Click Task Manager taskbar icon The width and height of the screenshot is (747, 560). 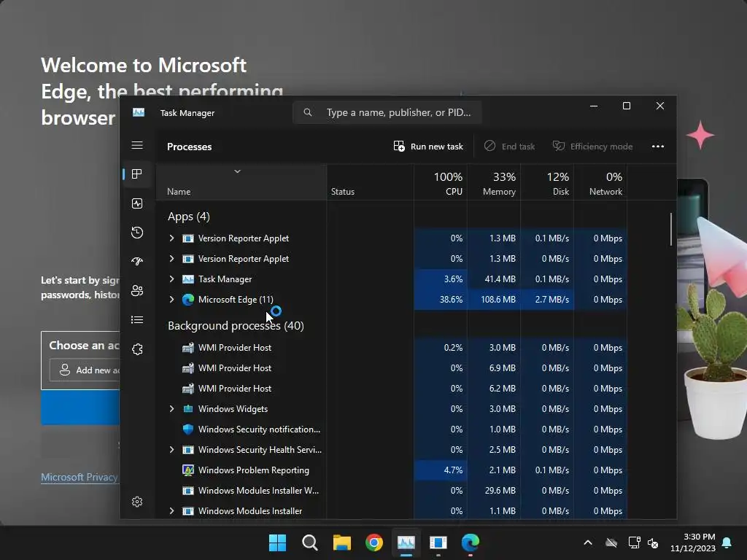coord(406,542)
